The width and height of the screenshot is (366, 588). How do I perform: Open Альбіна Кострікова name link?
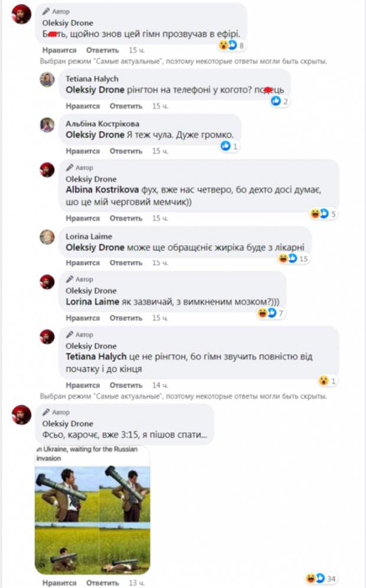[x=102, y=124]
